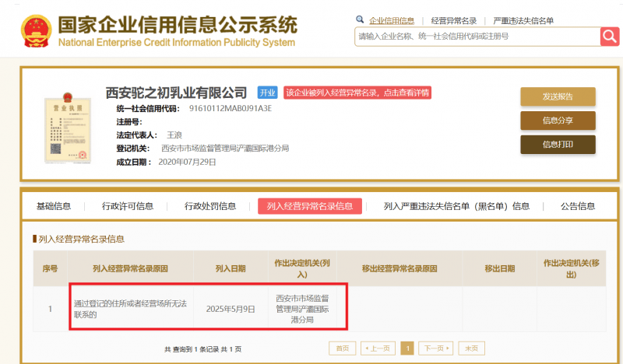Click the search box for enterprise name

[x=477, y=37]
